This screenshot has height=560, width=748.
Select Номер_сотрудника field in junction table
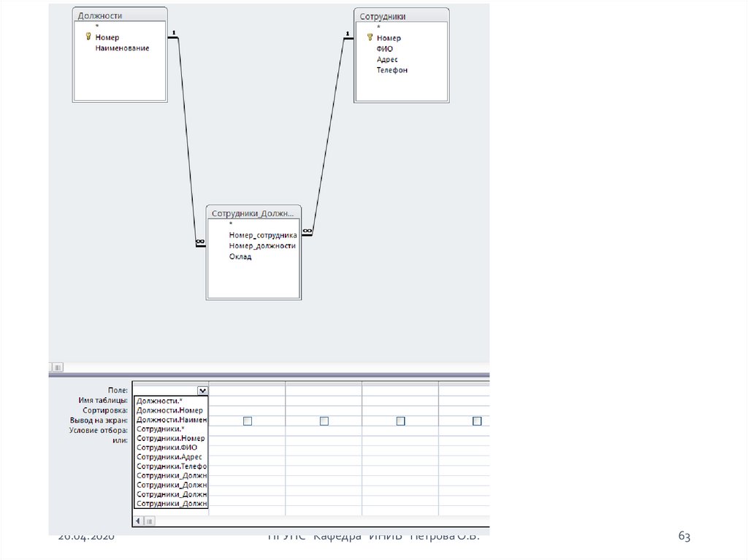coord(262,235)
